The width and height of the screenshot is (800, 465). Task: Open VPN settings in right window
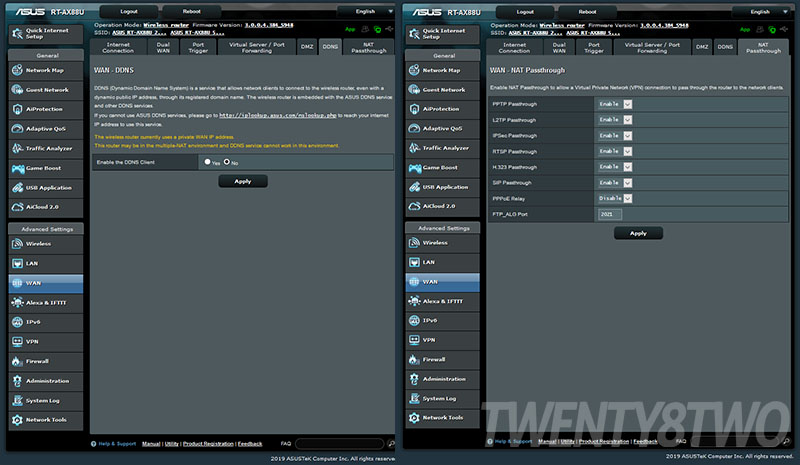click(442, 340)
